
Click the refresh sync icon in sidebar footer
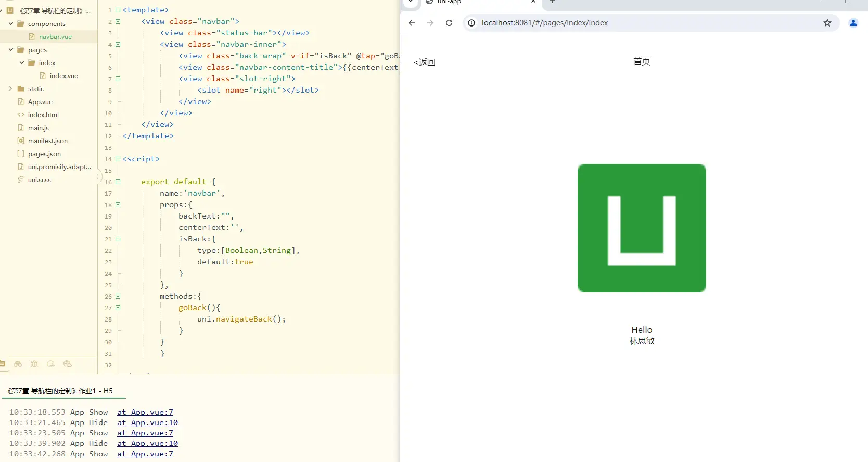coord(51,364)
